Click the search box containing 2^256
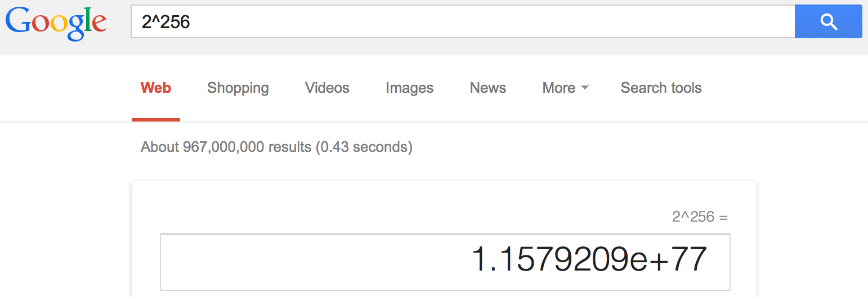Screen dimensions: 868x297 coord(463,22)
